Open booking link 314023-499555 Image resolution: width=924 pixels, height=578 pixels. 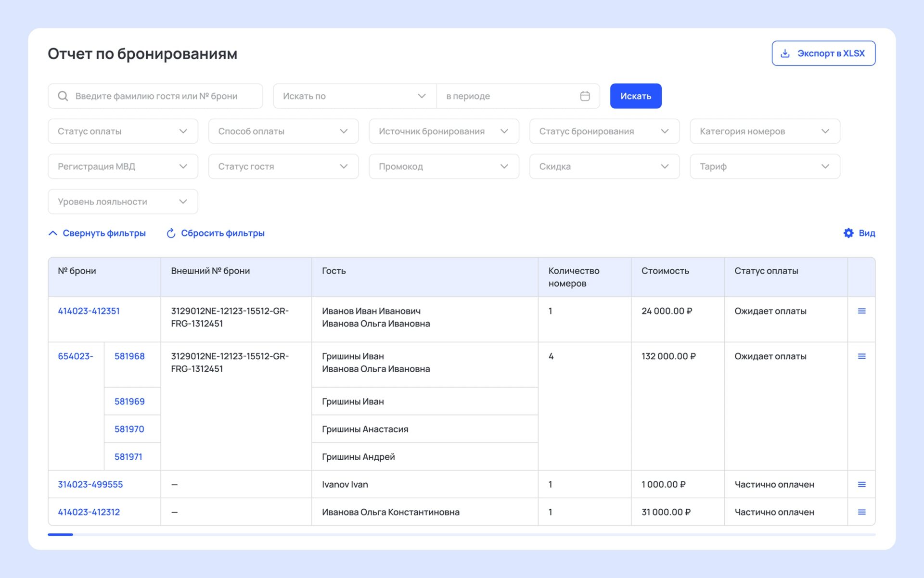pos(90,484)
